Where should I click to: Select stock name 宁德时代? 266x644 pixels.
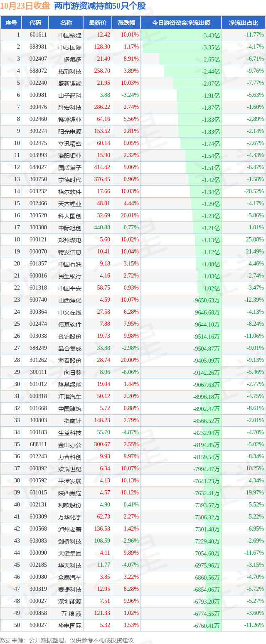coord(70,179)
